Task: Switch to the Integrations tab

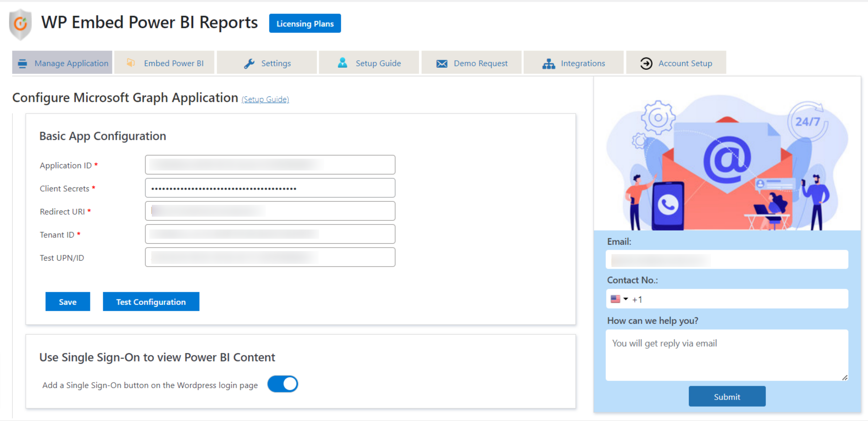Action: point(582,63)
